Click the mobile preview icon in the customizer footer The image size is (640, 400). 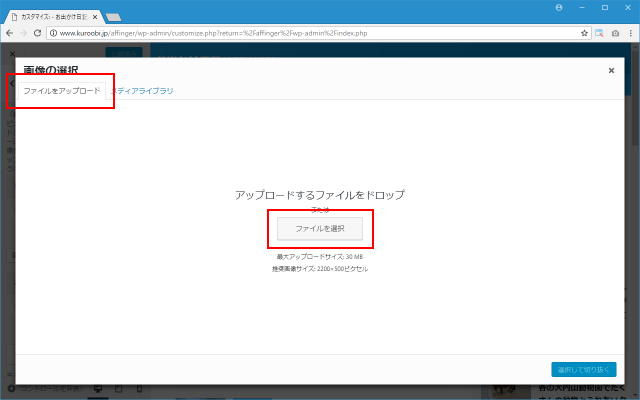pos(139,389)
